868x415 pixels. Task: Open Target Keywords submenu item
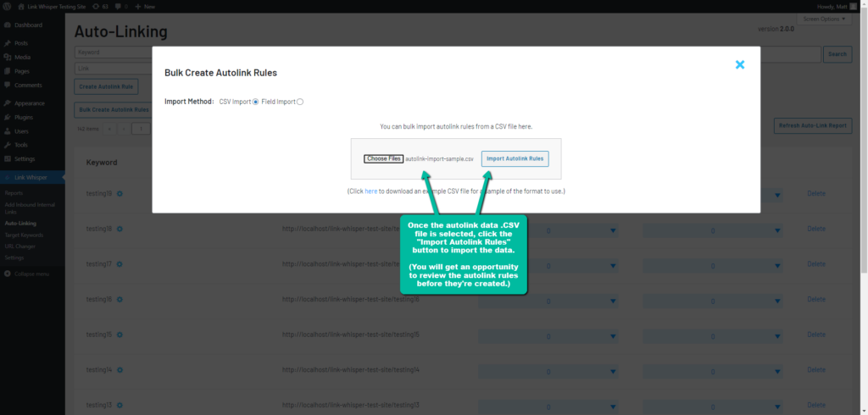(x=24, y=235)
